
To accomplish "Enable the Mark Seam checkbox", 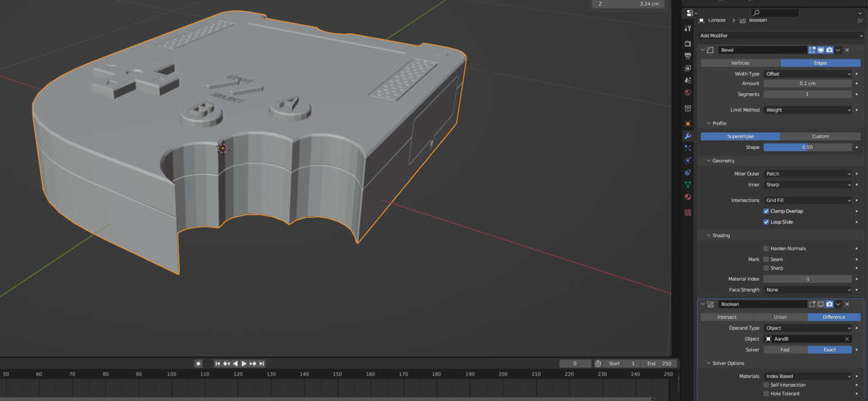I will pos(766,259).
